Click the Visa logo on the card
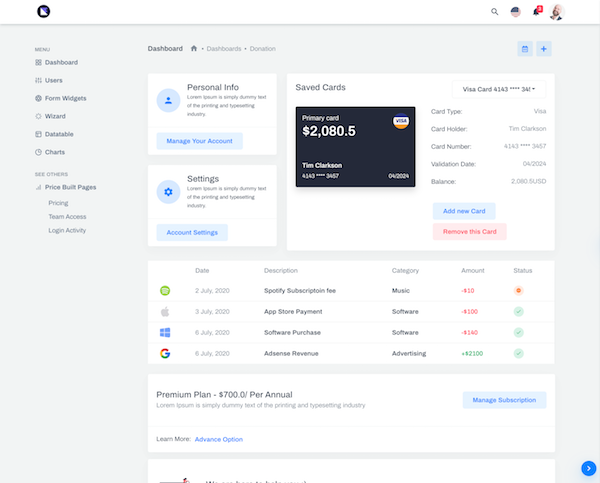This screenshot has height=483, width=600. click(x=401, y=121)
